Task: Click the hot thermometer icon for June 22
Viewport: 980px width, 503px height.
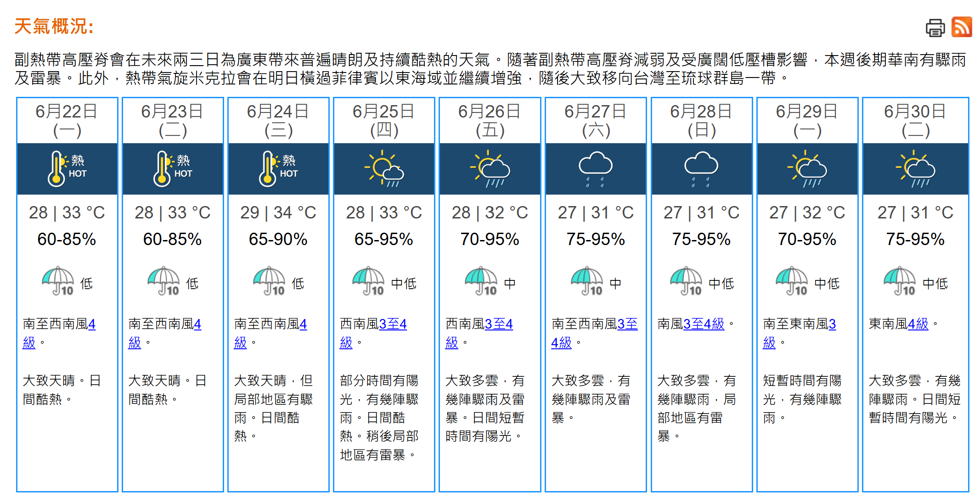Action: point(67,168)
